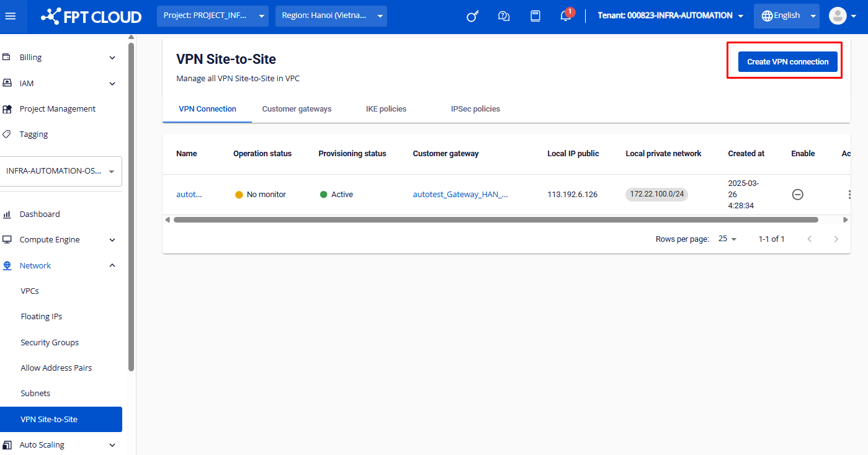Open the support chat icon
The image size is (868, 455).
(x=504, y=16)
